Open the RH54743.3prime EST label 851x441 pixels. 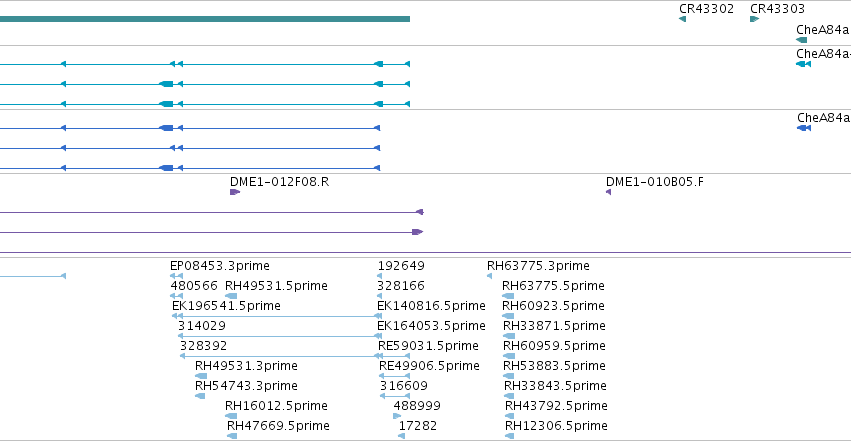[246, 386]
